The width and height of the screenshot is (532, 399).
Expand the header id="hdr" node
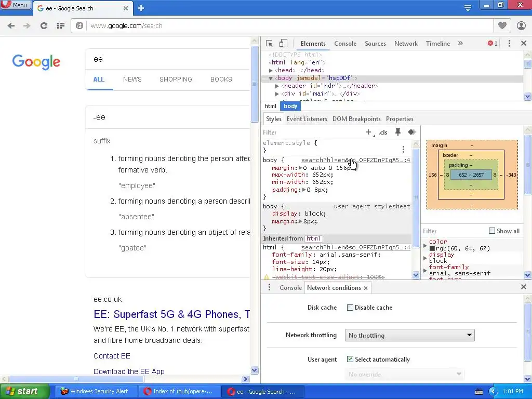[x=277, y=86]
